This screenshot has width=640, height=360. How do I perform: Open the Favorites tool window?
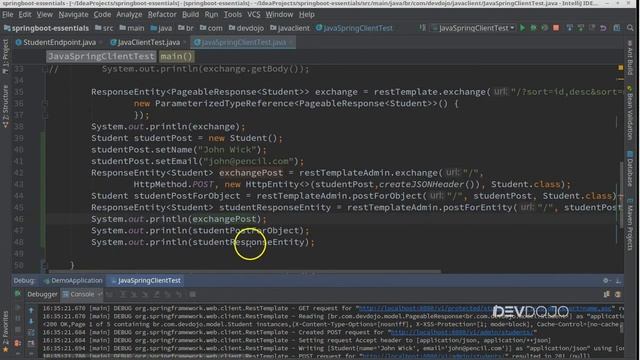coord(5,330)
